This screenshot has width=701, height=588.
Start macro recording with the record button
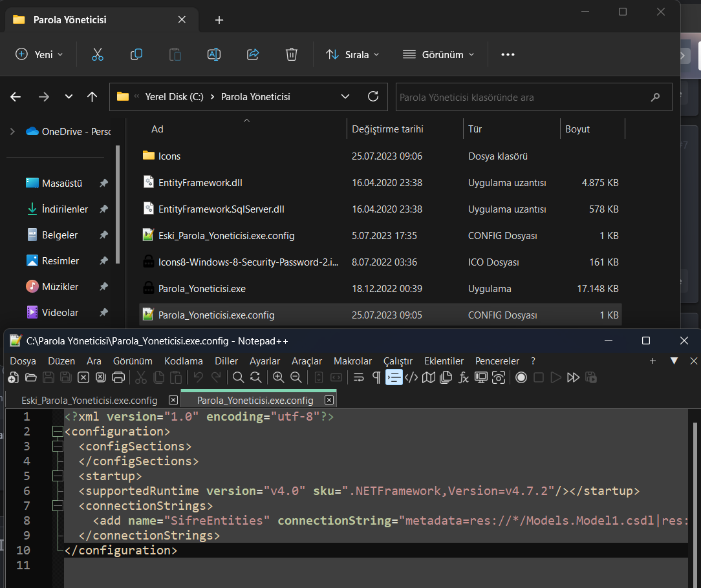tap(521, 377)
